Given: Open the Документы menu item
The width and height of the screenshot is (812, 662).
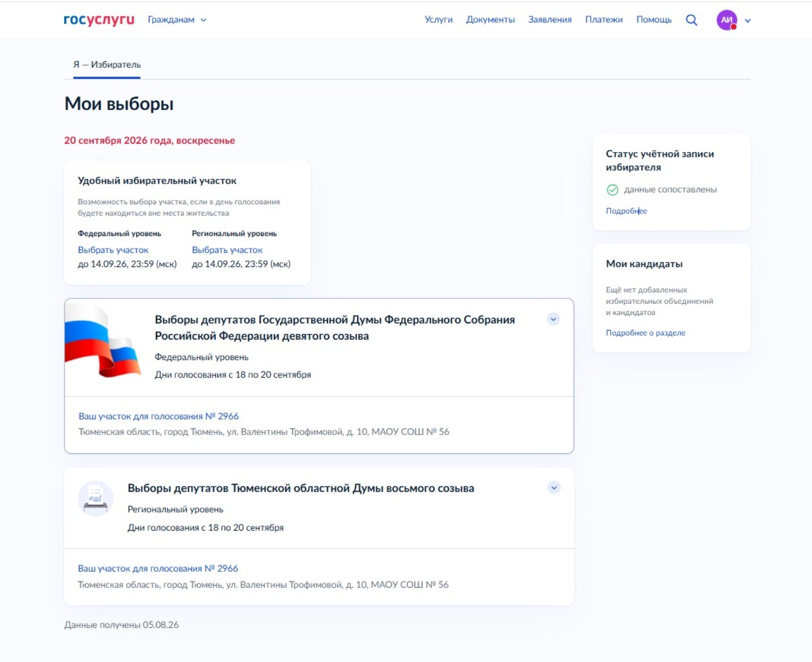Looking at the screenshot, I should click(x=490, y=20).
